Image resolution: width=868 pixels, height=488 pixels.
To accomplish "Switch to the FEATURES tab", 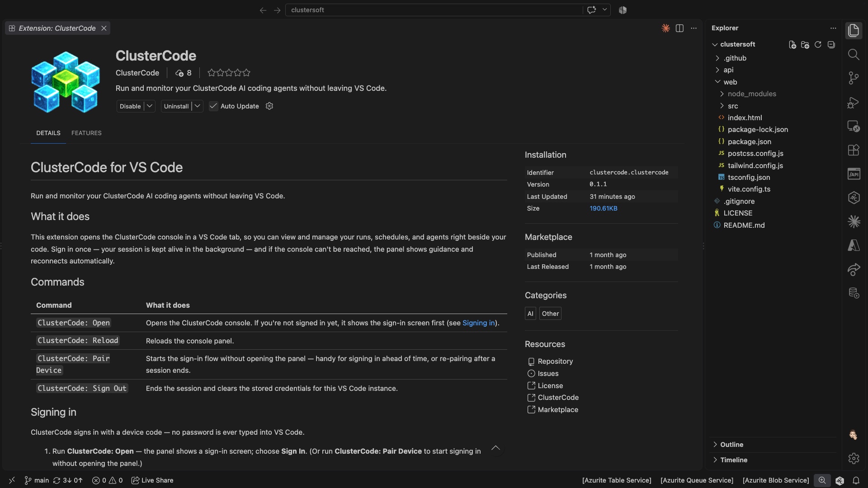I will 86,133.
